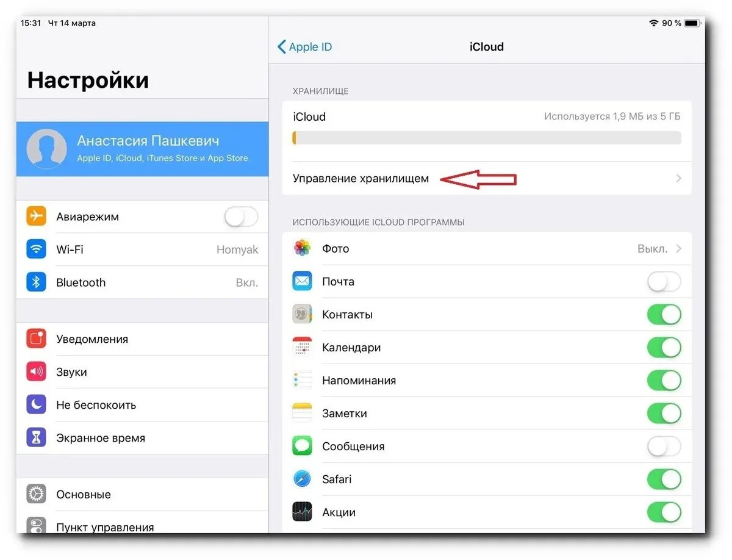Tap the Screen Time hourglass icon
732x560 pixels.
click(37, 437)
